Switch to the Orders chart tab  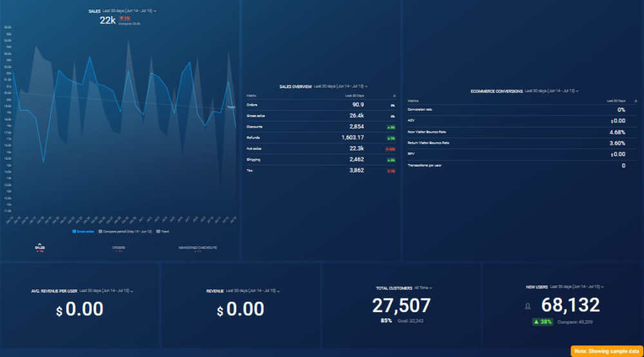coord(118,248)
